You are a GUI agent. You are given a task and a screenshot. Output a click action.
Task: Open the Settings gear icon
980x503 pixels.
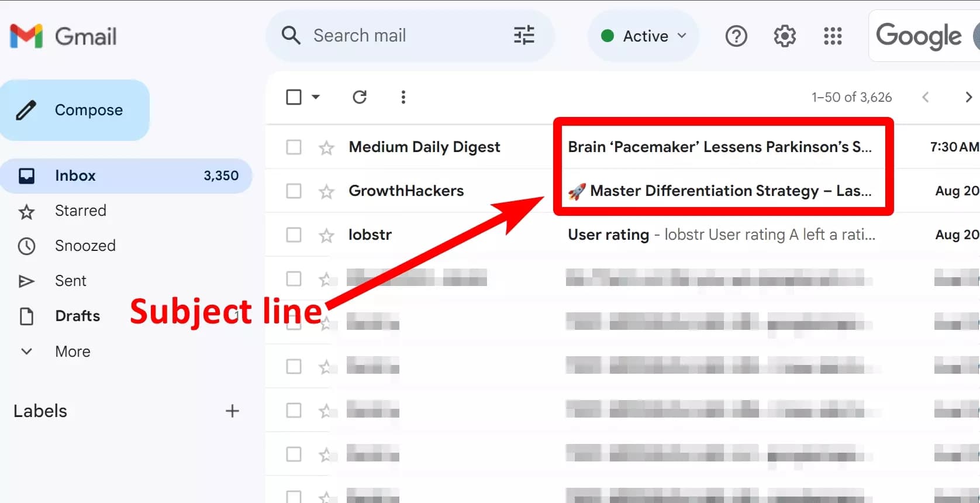785,36
